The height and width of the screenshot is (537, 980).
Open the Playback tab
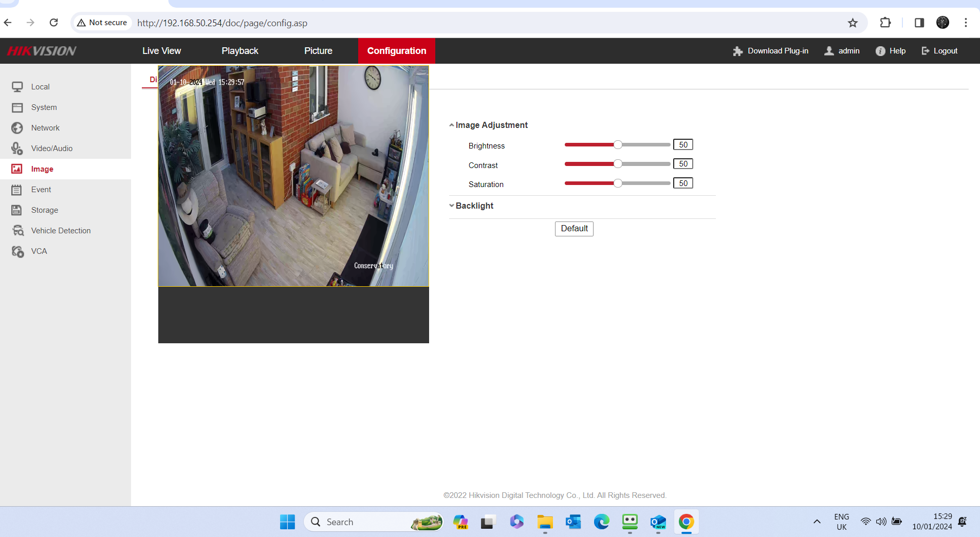239,50
